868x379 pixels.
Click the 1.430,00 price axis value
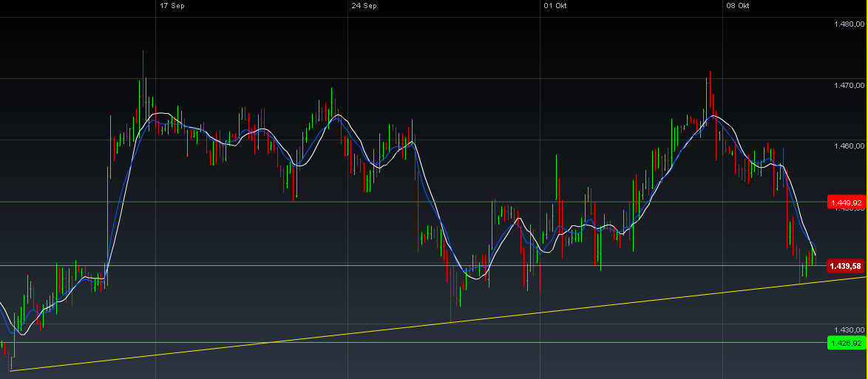pos(849,329)
